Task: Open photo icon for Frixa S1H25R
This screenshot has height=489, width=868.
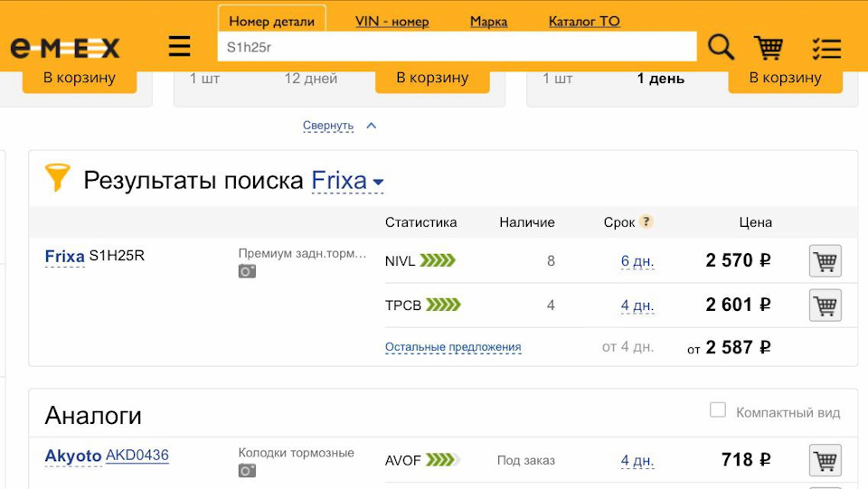Action: point(247,271)
